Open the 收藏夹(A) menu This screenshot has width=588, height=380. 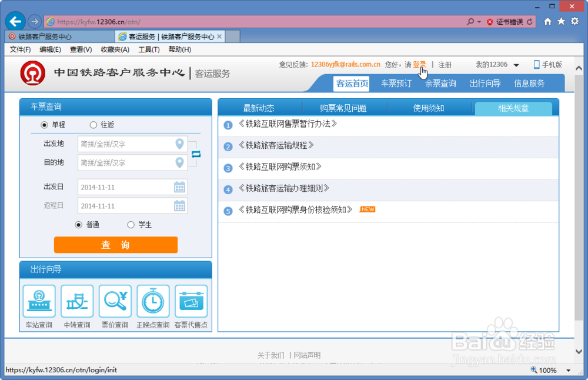(x=115, y=49)
